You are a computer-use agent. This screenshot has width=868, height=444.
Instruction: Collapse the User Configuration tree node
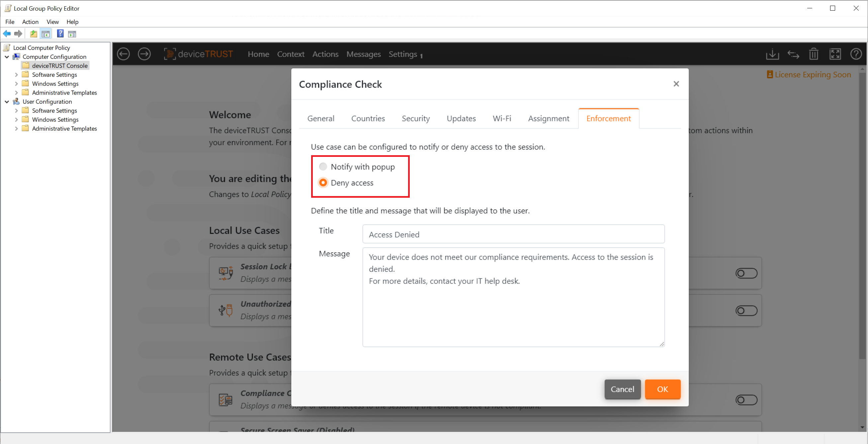point(7,101)
